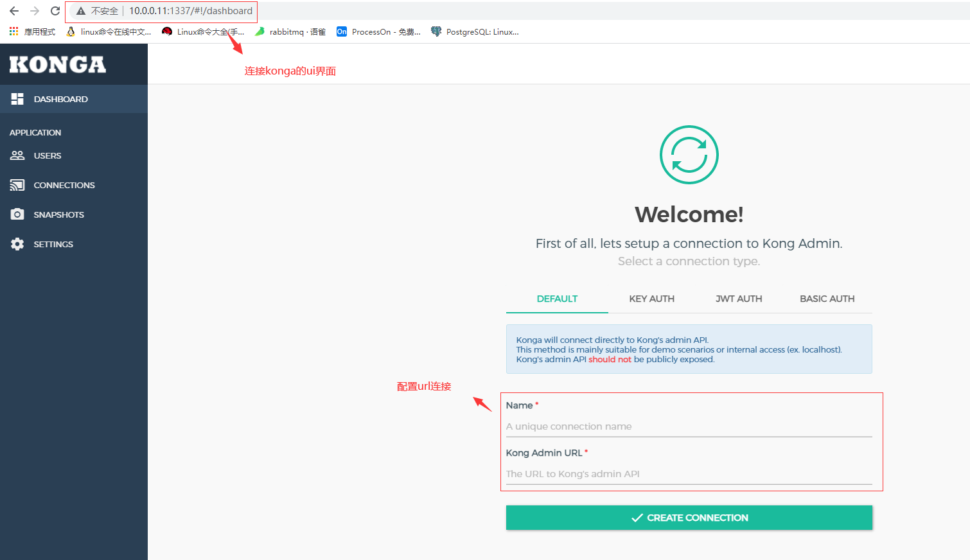Screen dimensions: 970x560
Task: Click the Welcome! heading text
Action: [x=689, y=214]
